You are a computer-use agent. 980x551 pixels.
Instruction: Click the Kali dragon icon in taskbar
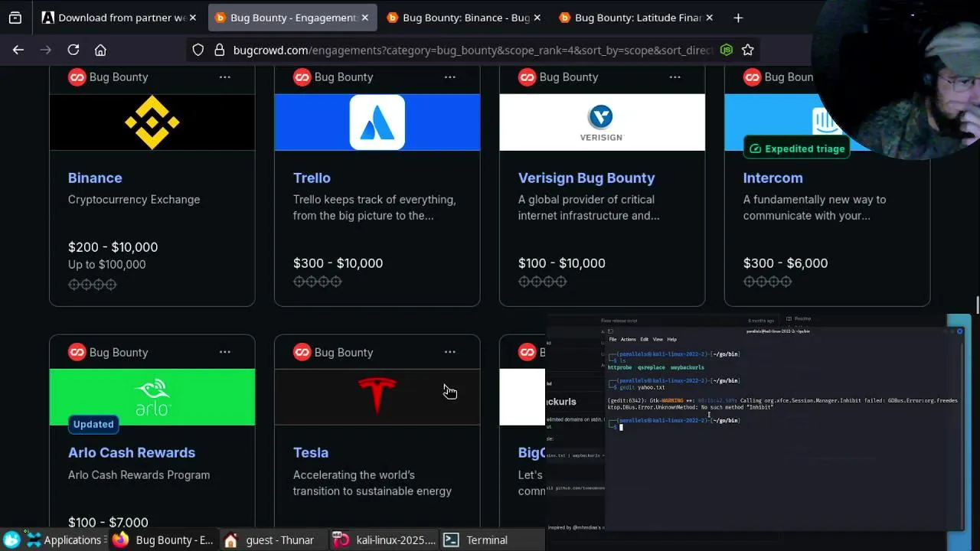[11, 540]
